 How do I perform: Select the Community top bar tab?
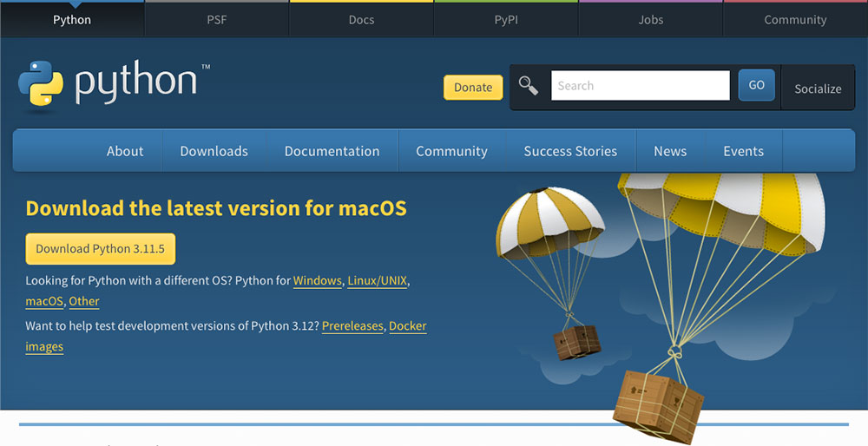795,20
